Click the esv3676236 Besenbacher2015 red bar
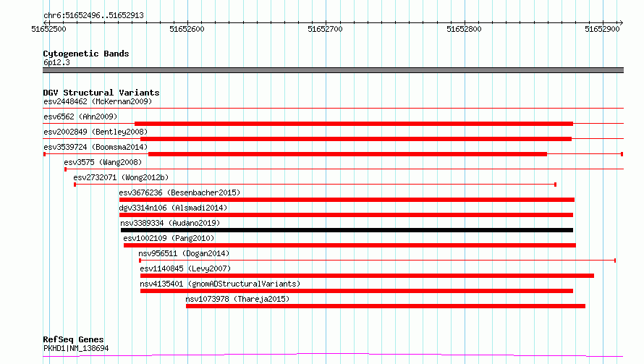 coord(347,200)
